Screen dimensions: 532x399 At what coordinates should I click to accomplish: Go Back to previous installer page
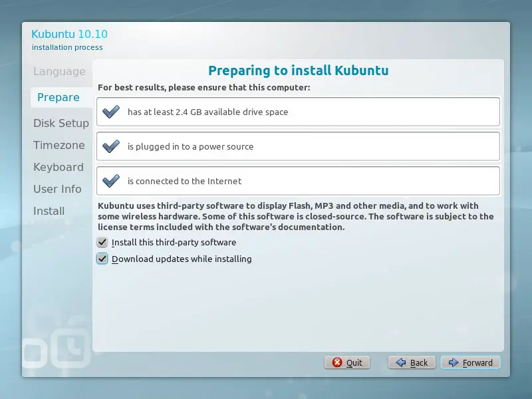click(412, 362)
